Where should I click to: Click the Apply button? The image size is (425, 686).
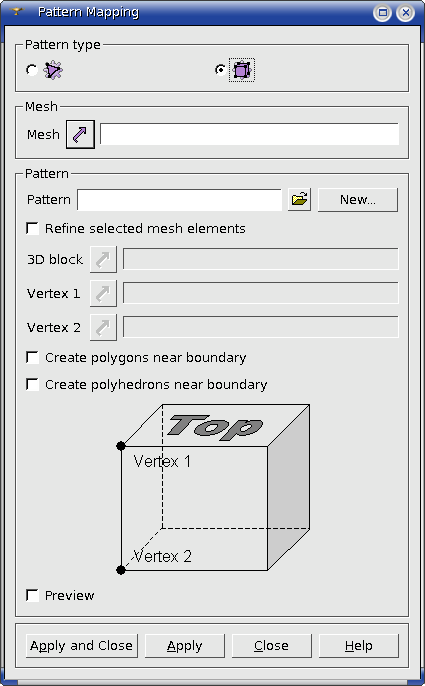click(185, 646)
